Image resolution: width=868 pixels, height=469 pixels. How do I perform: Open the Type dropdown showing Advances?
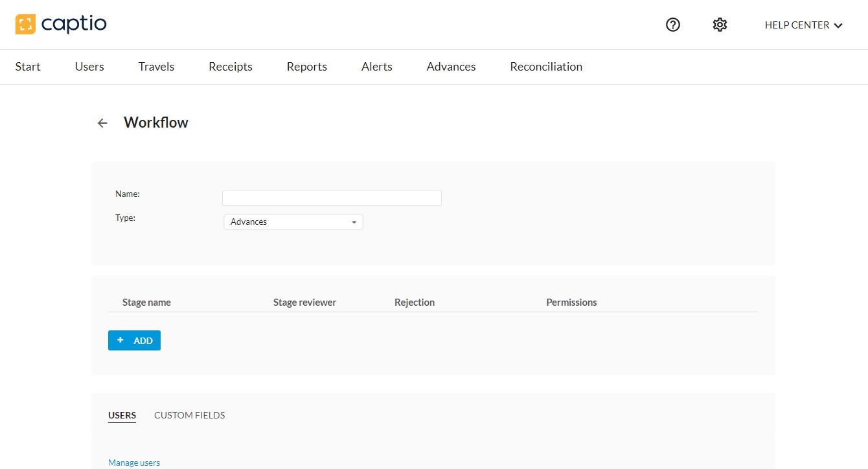(293, 222)
